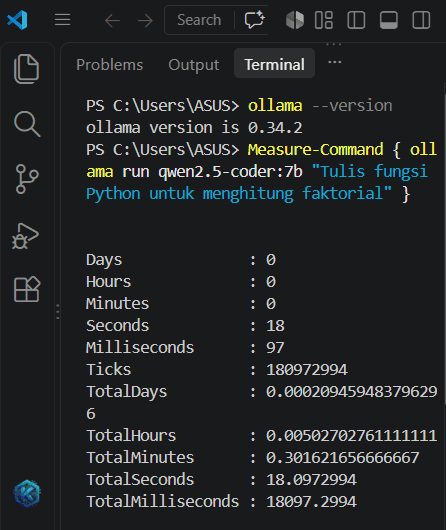The height and width of the screenshot is (530, 446).
Task: Open the Copilot chat icon
Action: [x=254, y=20]
